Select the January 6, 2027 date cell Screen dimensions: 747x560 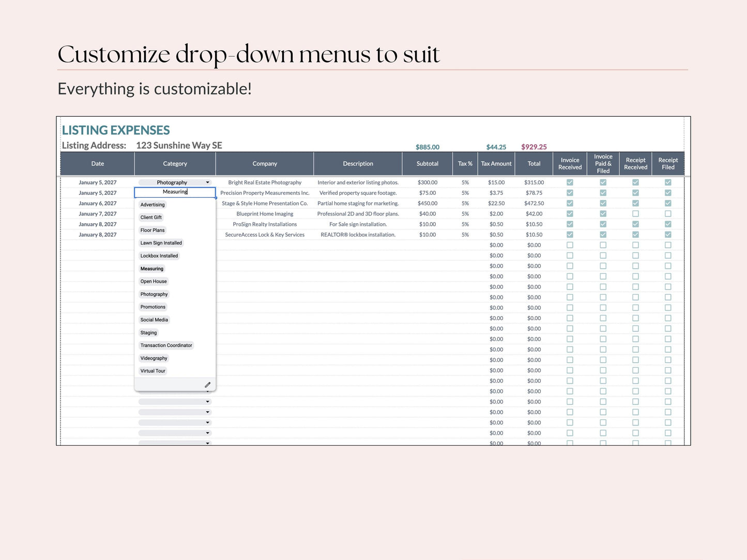[98, 204]
